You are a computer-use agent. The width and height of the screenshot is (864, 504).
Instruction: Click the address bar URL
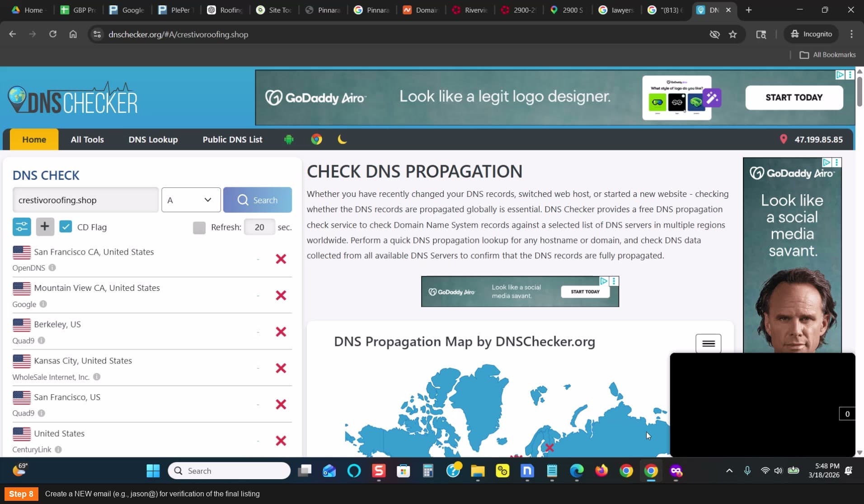178,34
